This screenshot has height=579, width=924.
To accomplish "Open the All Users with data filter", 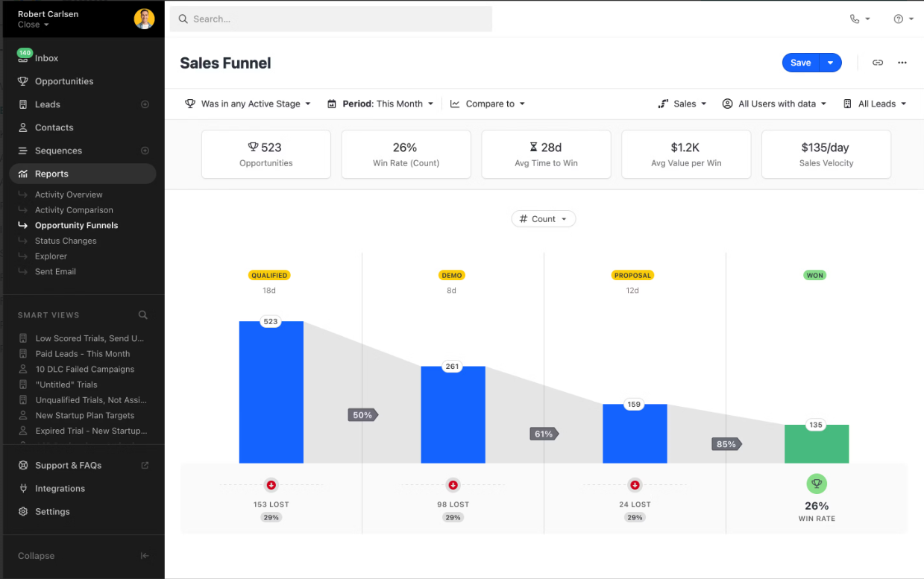I will click(x=774, y=104).
